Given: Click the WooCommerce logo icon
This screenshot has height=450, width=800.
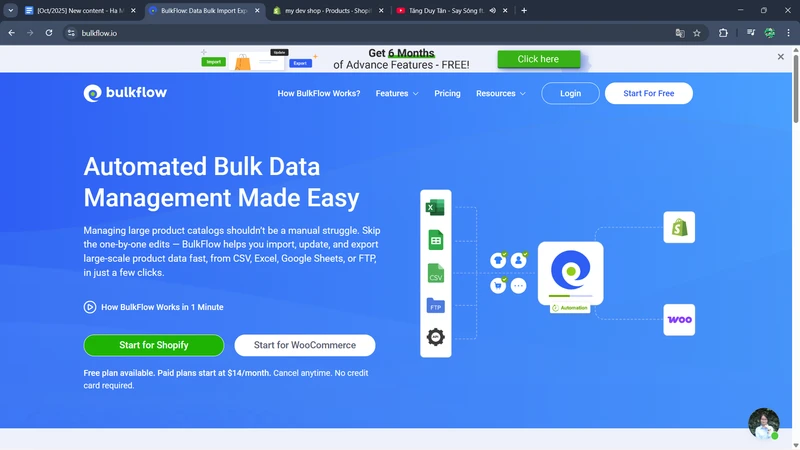Looking at the screenshot, I should pos(679,320).
